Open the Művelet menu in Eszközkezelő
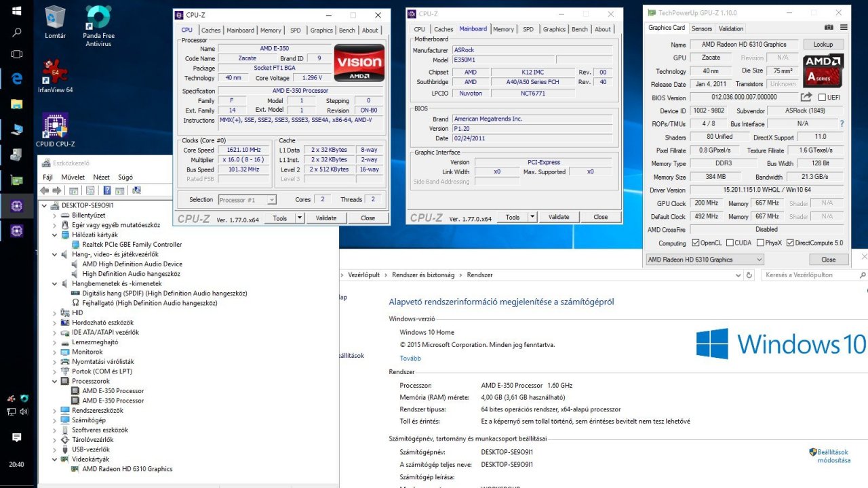This screenshot has width=868, height=488. tap(73, 177)
